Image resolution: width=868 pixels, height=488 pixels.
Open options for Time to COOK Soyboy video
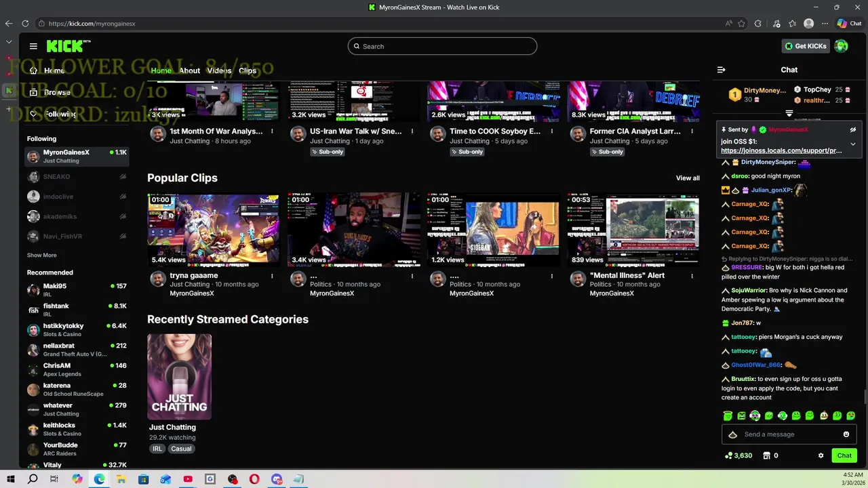(552, 131)
